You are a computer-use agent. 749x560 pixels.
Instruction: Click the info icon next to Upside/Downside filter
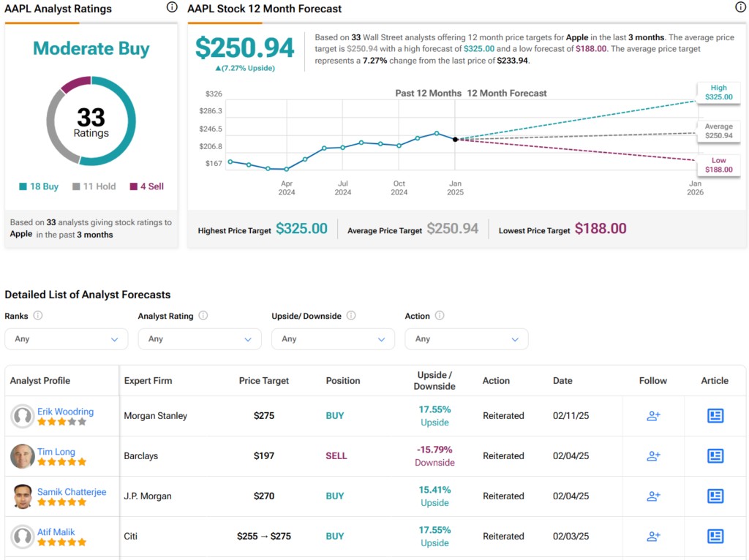pyautogui.click(x=351, y=316)
